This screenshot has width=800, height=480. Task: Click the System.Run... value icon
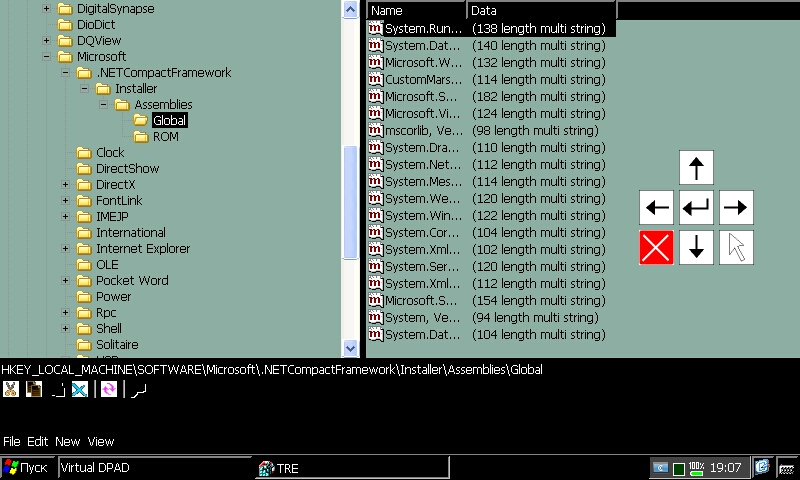coord(376,28)
